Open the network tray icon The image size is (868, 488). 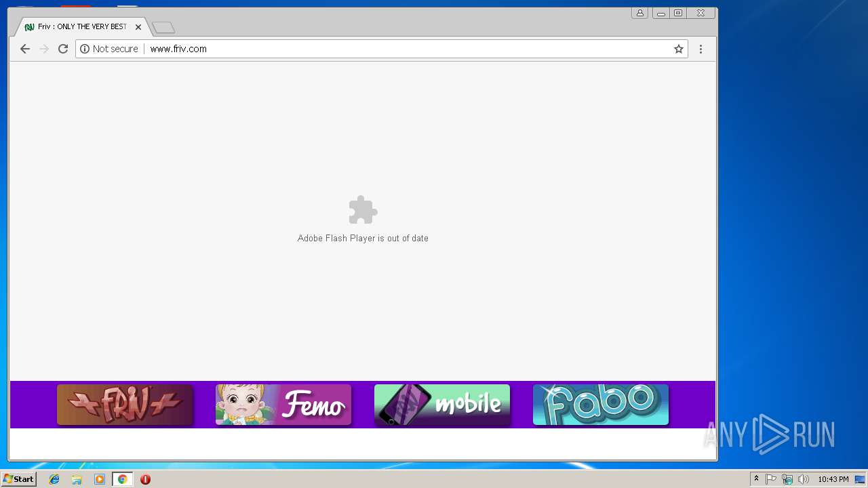[787, 479]
